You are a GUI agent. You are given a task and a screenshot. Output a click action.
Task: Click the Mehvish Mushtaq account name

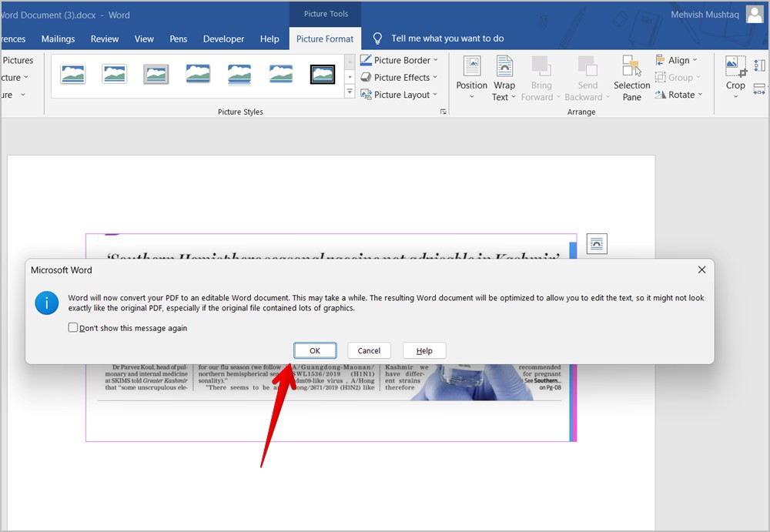705,15
